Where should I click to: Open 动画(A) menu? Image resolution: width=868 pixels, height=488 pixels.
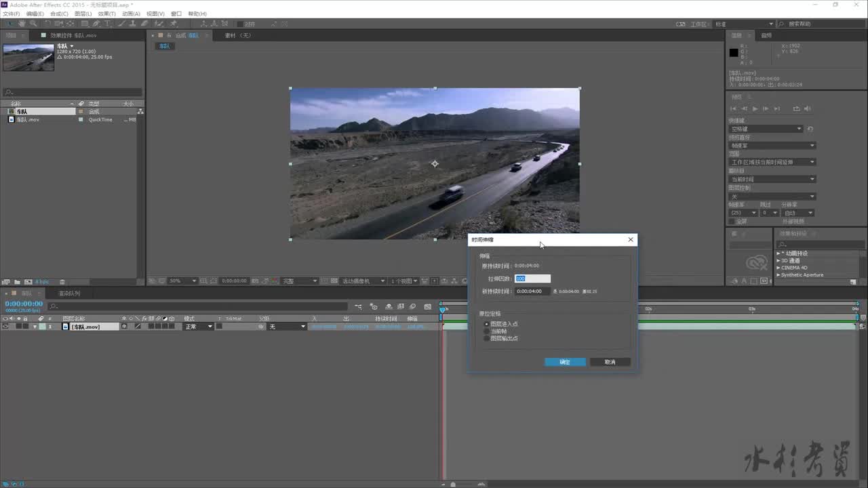pyautogui.click(x=131, y=14)
